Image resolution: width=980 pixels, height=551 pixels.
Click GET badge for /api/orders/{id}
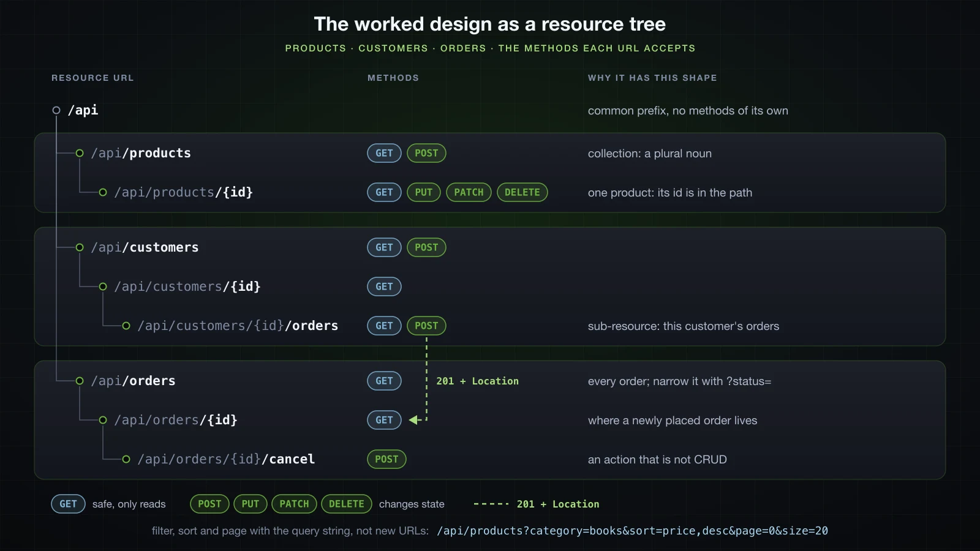coord(384,420)
